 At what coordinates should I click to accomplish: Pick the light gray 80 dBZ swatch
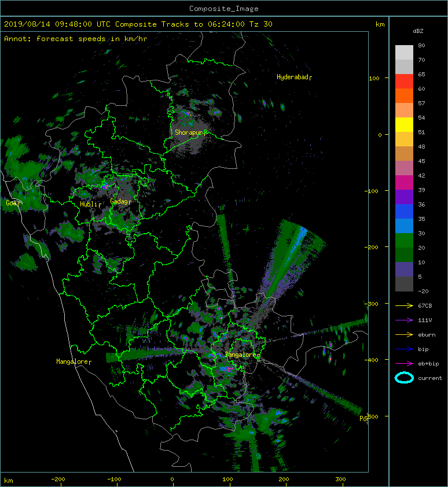pos(404,52)
